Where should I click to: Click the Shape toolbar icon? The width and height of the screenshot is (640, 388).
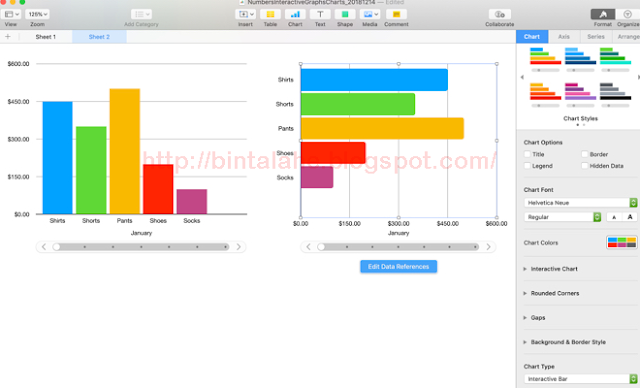pyautogui.click(x=345, y=14)
